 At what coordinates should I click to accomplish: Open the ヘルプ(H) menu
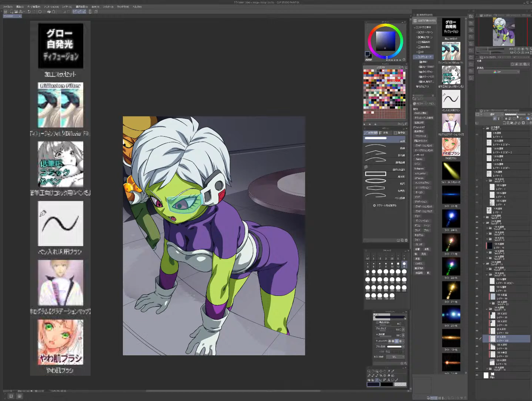[x=137, y=7]
